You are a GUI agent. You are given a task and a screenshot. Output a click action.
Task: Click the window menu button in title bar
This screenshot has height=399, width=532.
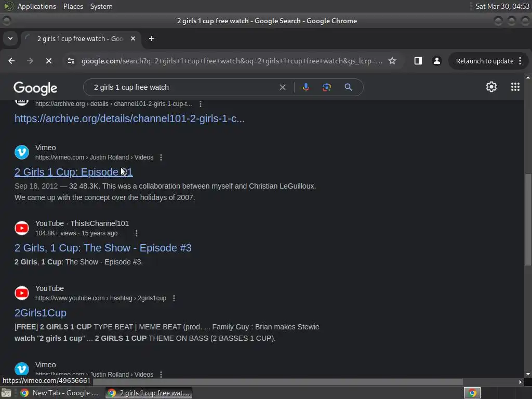[x=6, y=21]
